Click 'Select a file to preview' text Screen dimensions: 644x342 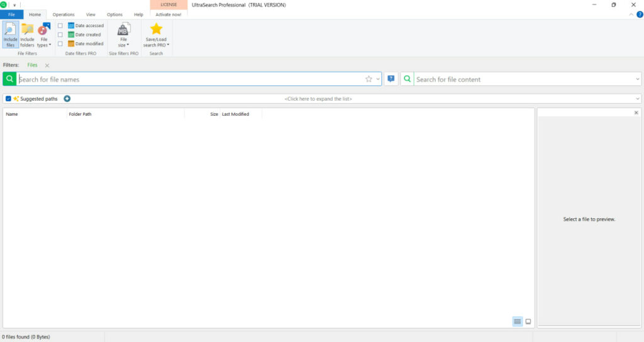click(x=589, y=219)
